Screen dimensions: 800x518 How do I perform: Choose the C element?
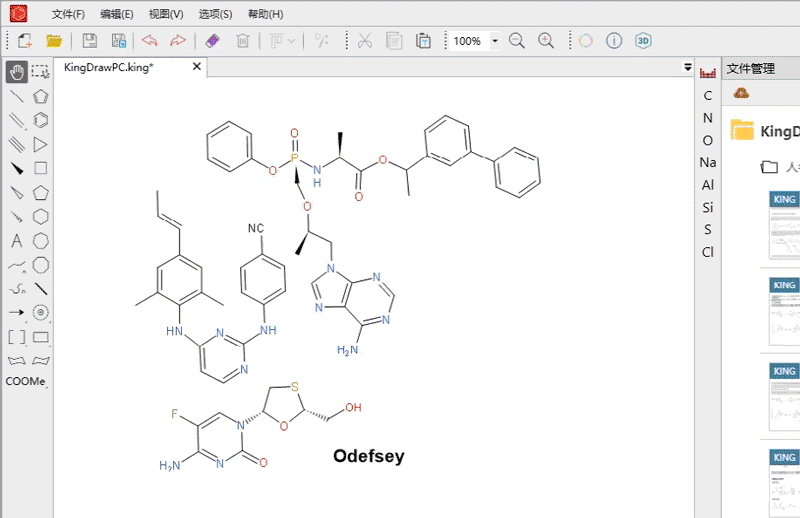click(708, 95)
